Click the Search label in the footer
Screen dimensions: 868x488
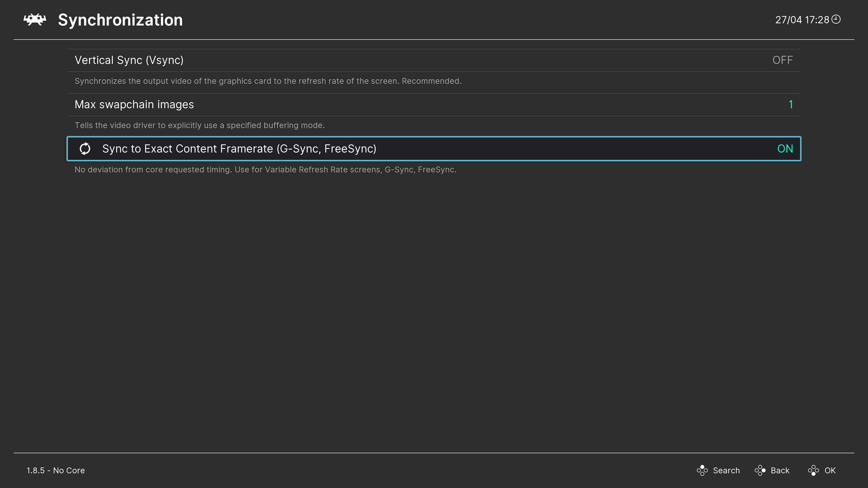[726, 470]
